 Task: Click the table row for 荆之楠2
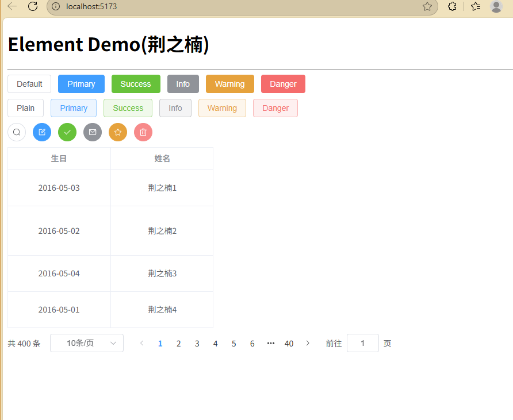click(x=110, y=231)
